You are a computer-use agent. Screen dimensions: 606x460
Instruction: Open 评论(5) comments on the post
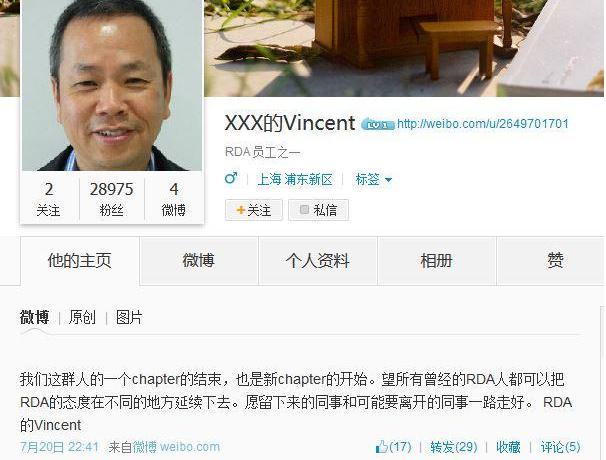click(560, 447)
